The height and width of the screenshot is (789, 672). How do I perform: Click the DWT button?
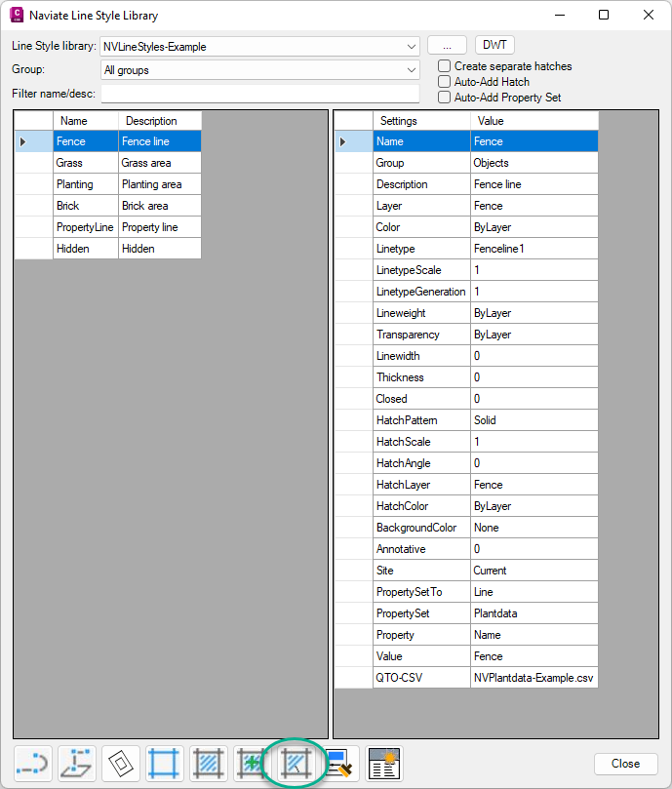click(x=494, y=45)
